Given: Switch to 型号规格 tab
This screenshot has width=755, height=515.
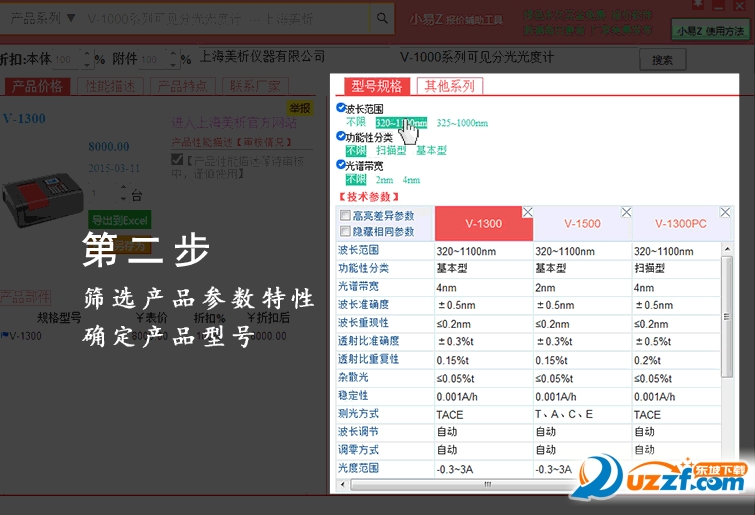Looking at the screenshot, I should 377,86.
